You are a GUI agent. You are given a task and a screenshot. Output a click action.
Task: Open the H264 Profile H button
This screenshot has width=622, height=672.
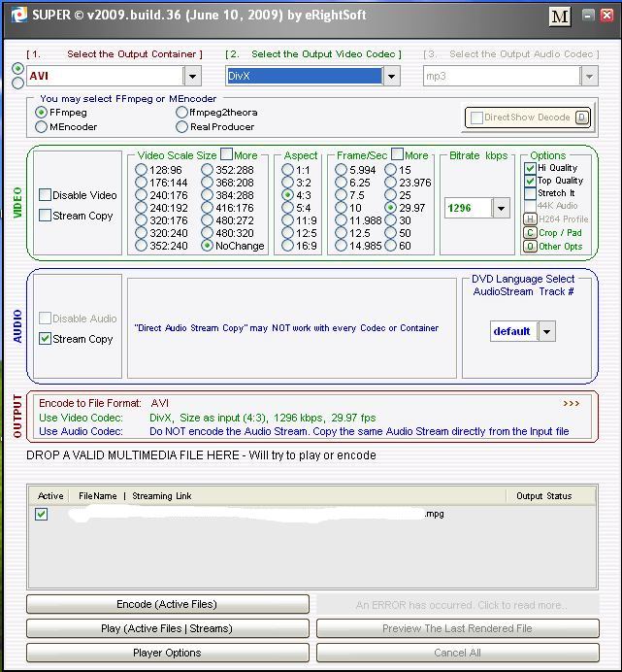(530, 219)
